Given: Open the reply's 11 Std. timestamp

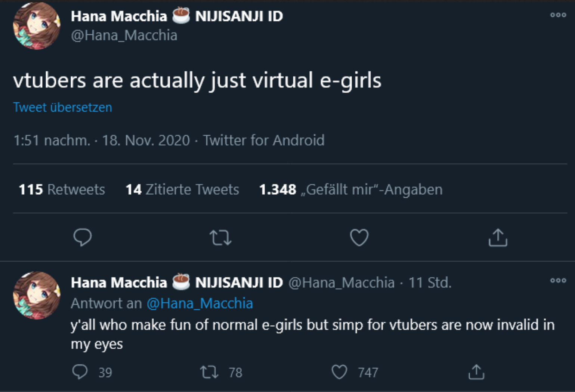Looking at the screenshot, I should pos(430,283).
